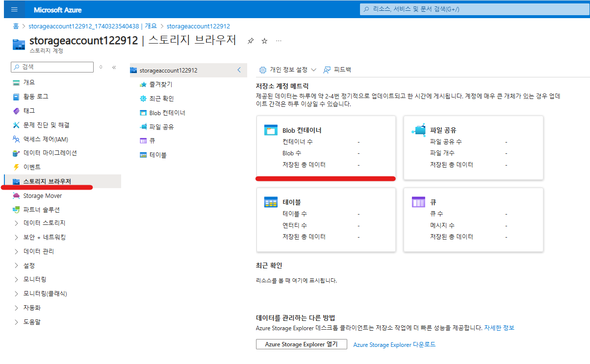Click the 피드백 button label
Viewport: 590px width, 364px height.
[x=343, y=70]
